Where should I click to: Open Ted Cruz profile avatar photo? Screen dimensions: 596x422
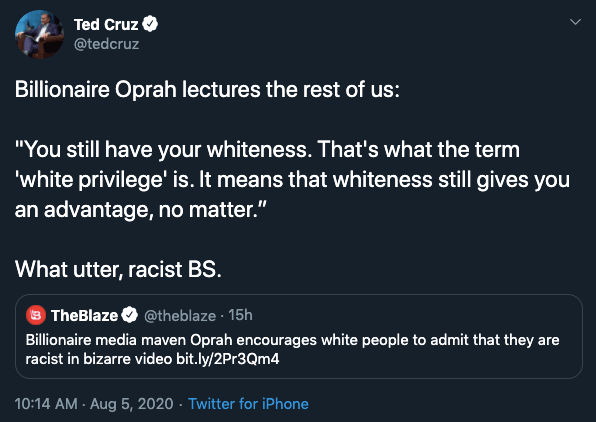pyautogui.click(x=39, y=34)
